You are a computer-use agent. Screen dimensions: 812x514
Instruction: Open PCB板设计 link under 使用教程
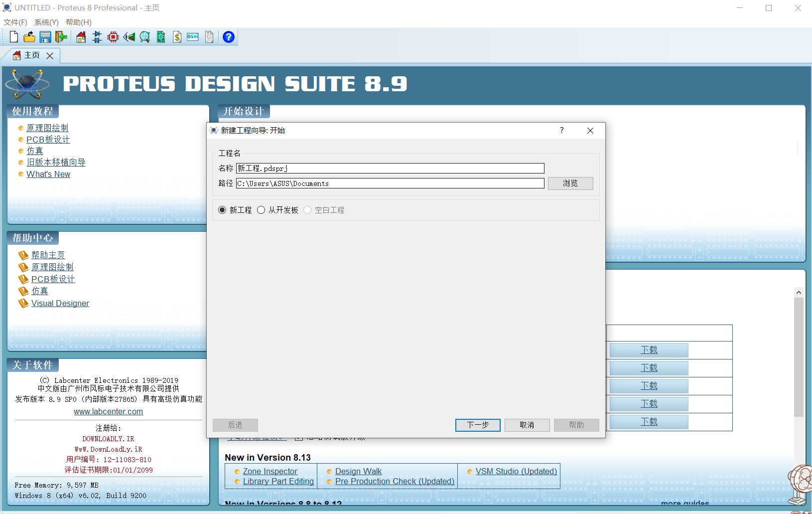48,140
